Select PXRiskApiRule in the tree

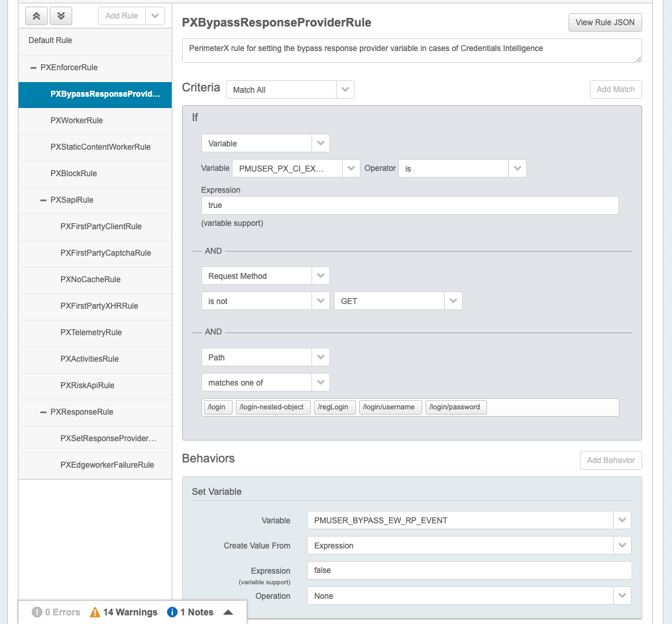[x=95, y=386]
